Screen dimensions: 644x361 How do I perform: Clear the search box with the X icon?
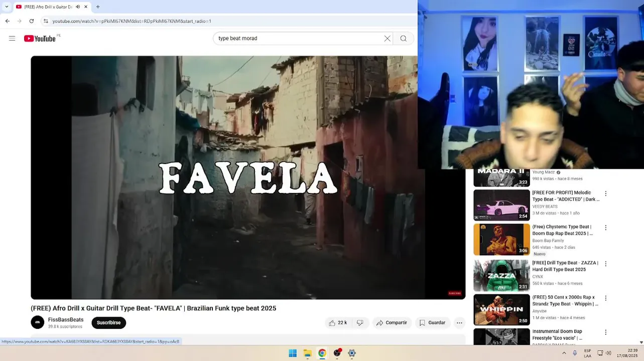(x=387, y=39)
